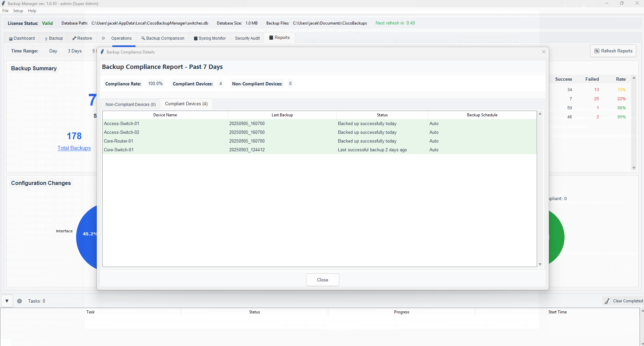Click the Reports tab clipboard icon

pos(271,38)
